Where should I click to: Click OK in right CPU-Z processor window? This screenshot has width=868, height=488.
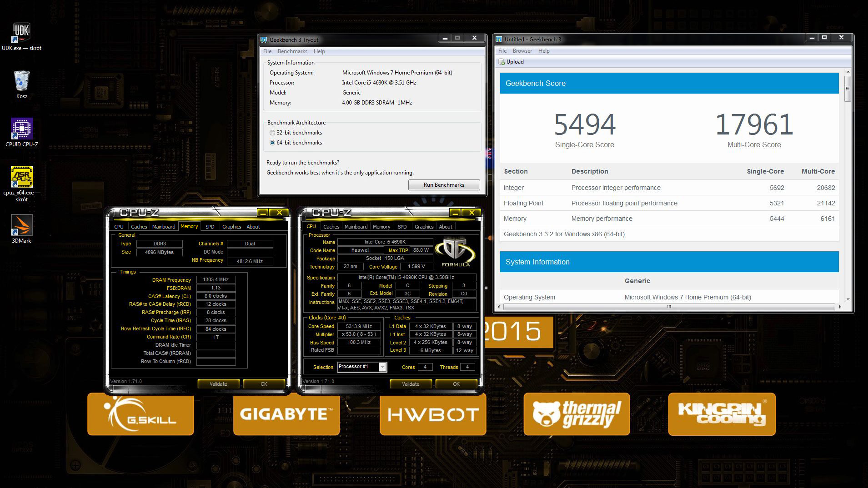456,384
